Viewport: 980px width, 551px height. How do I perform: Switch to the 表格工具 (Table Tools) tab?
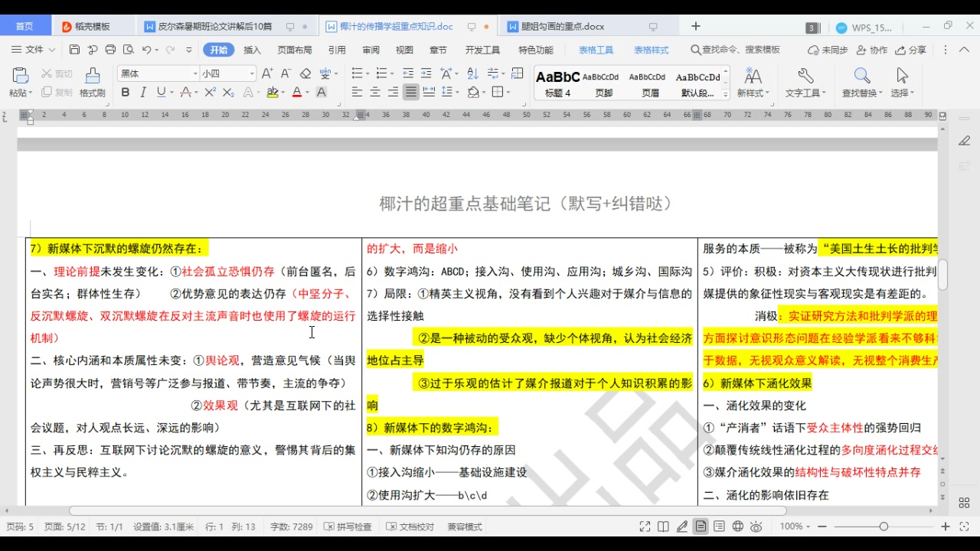point(596,50)
